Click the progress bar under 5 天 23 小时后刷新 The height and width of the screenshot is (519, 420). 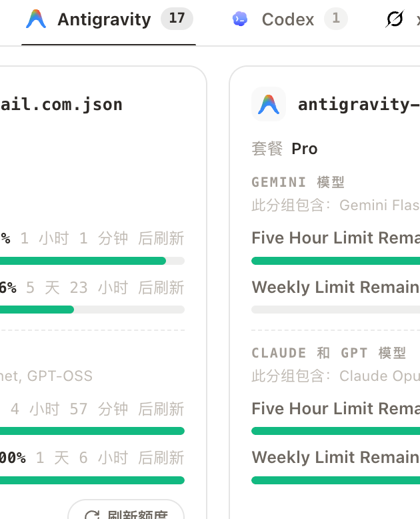click(x=92, y=310)
